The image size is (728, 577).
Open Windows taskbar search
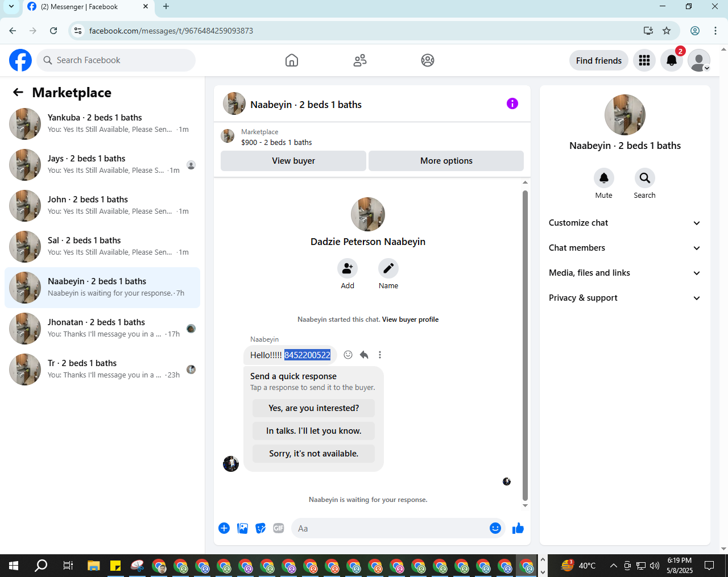[41, 566]
